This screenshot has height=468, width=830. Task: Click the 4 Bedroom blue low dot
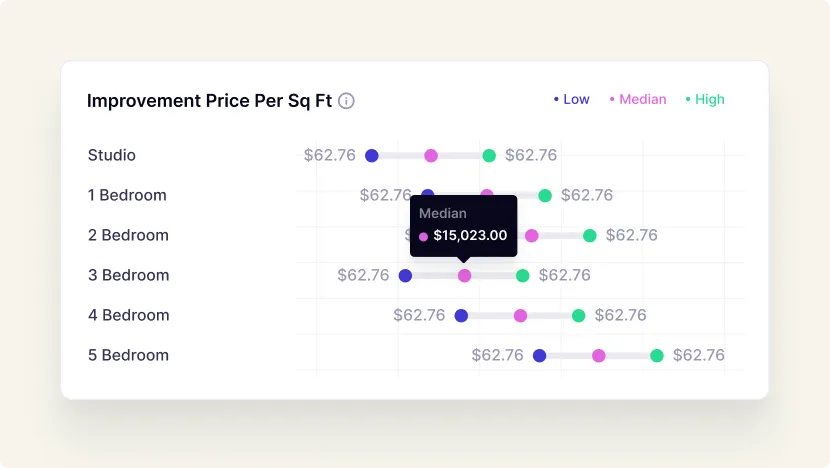click(461, 315)
